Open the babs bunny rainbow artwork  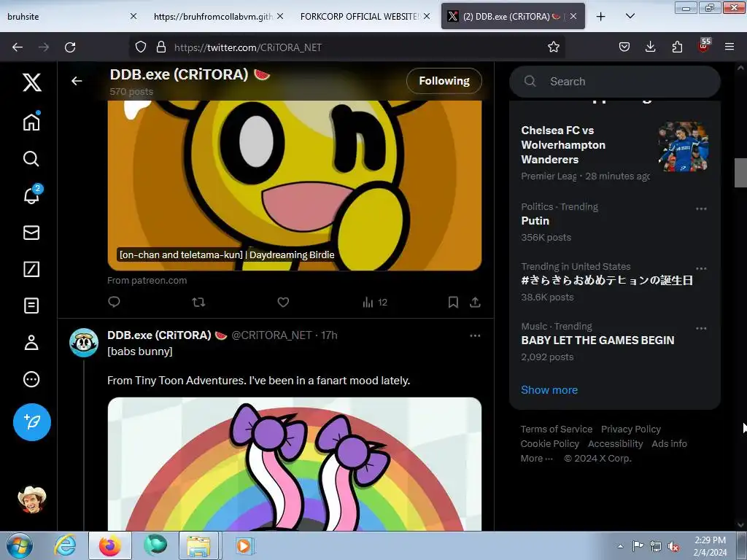tap(295, 464)
